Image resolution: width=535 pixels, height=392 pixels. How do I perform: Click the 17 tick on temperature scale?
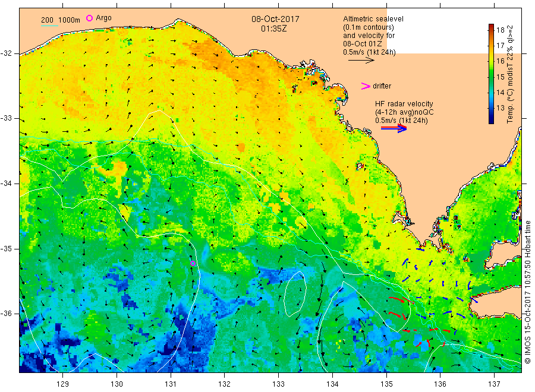point(500,45)
